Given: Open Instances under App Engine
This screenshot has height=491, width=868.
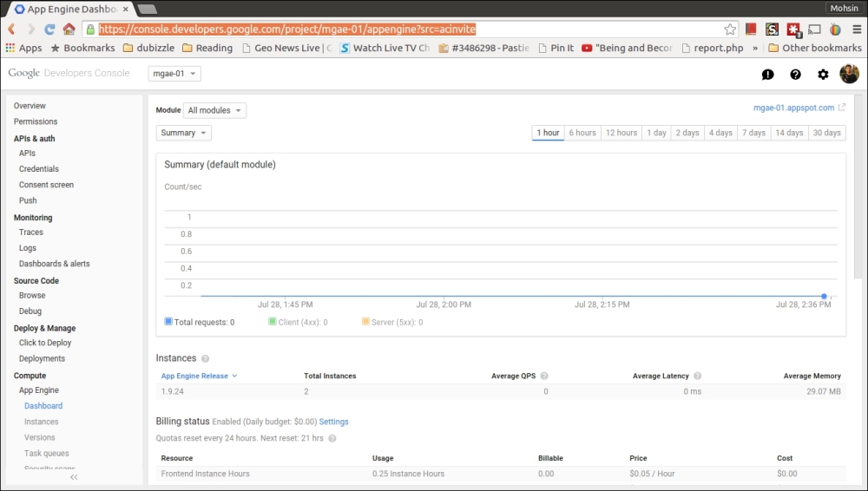Looking at the screenshot, I should click(42, 422).
